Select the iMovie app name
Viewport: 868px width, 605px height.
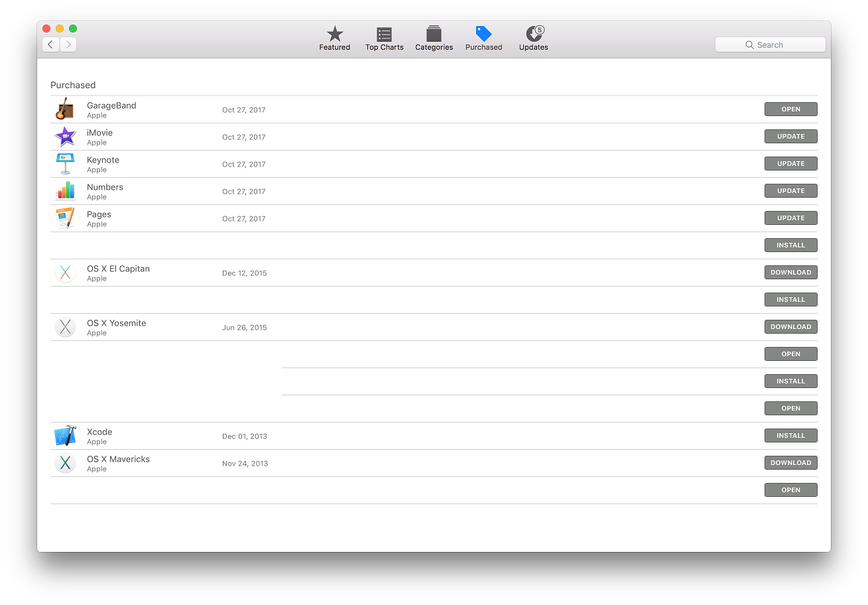point(99,133)
